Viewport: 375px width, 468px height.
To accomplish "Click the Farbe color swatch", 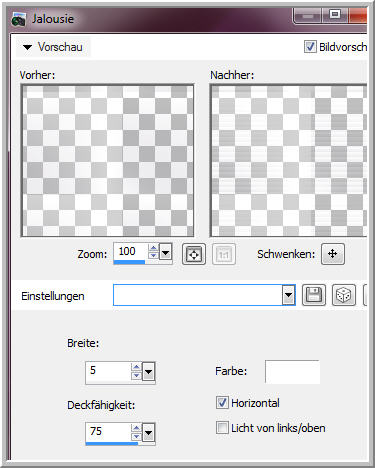I will [292, 371].
